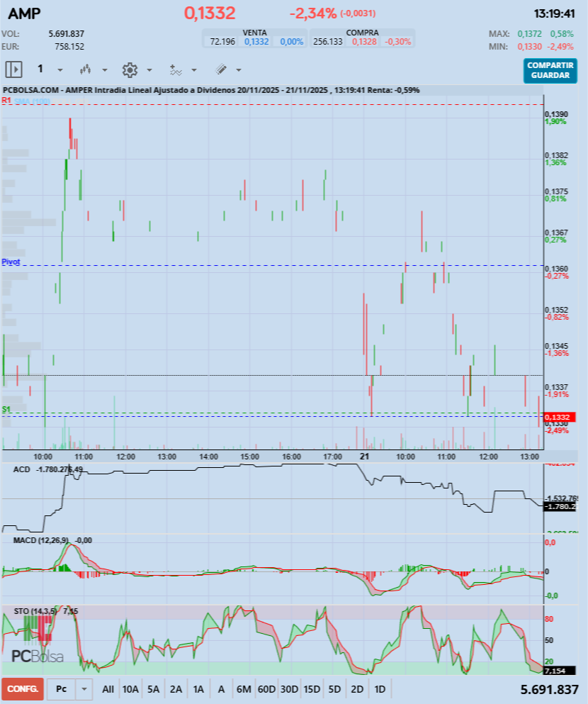Open the Pc dropdown arrow
The height and width of the screenshot is (704, 588).
click(84, 688)
